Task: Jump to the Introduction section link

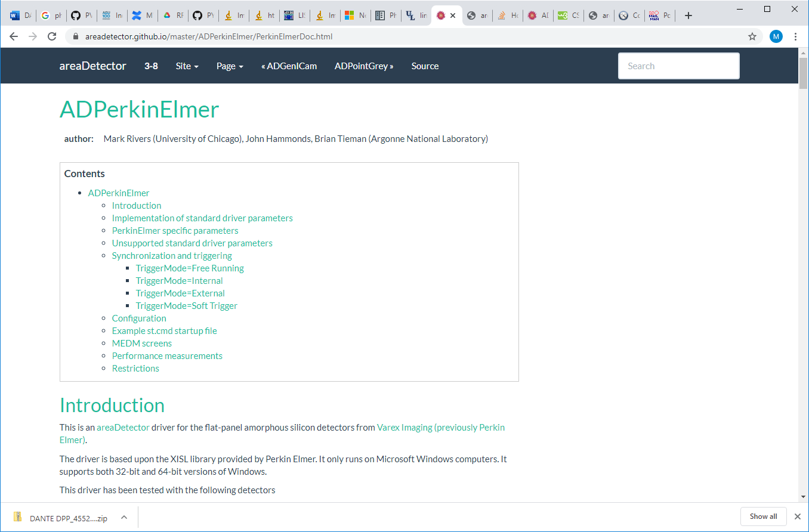Action: (x=137, y=206)
